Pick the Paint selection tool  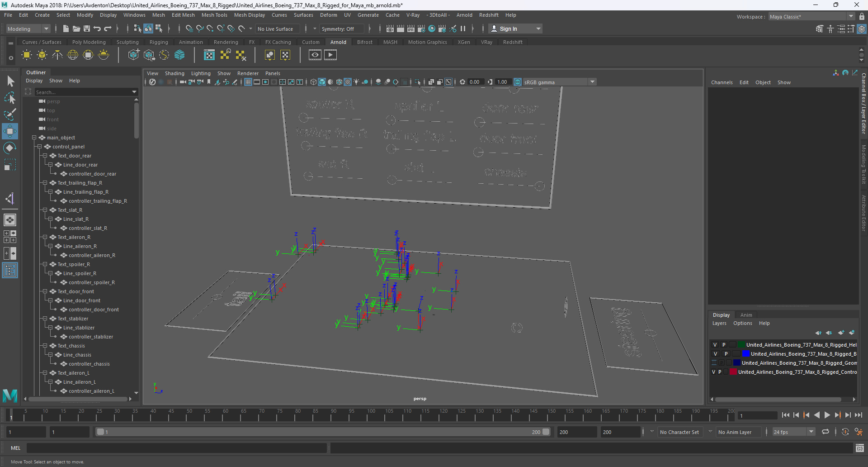(x=10, y=114)
